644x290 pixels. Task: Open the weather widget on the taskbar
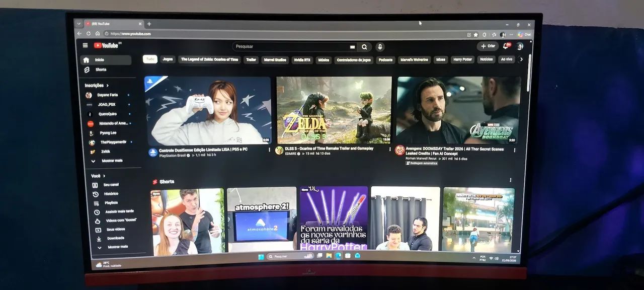point(109,264)
